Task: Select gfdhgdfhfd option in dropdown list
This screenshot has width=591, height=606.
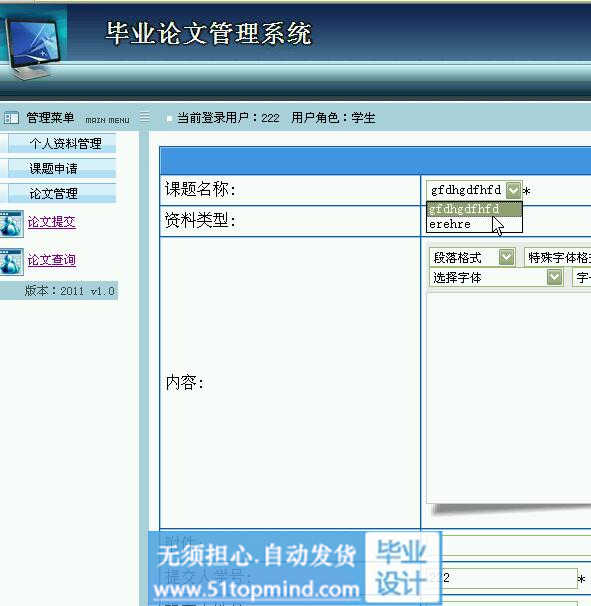Action: 474,209
